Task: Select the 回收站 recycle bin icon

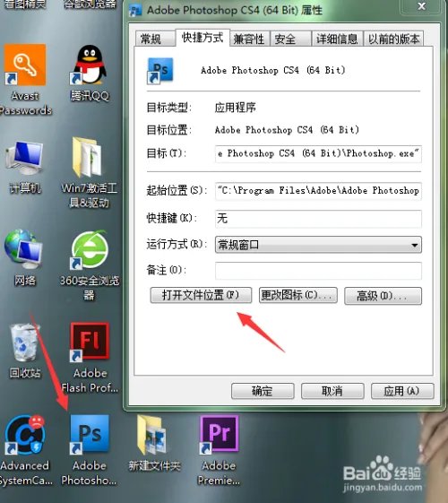Action: (25, 343)
